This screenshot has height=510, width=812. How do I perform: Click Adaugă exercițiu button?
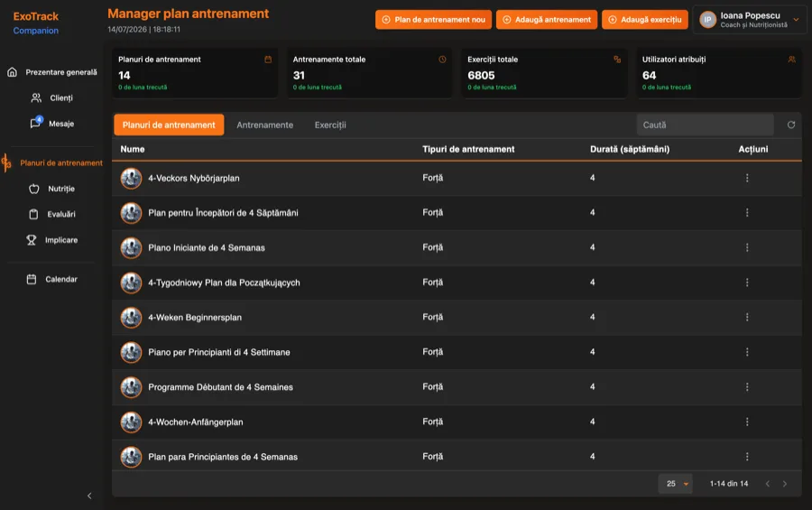pyautogui.click(x=645, y=20)
